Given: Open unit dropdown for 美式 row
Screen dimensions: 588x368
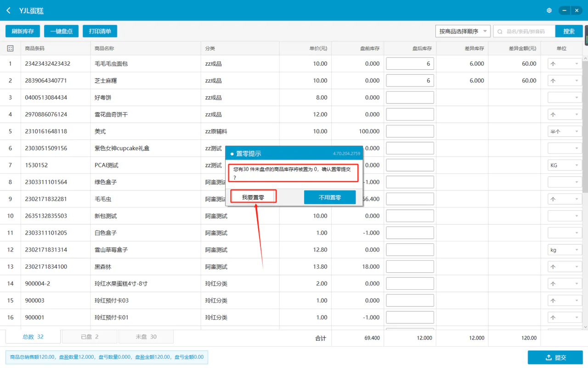Looking at the screenshot, I should click(565, 132).
